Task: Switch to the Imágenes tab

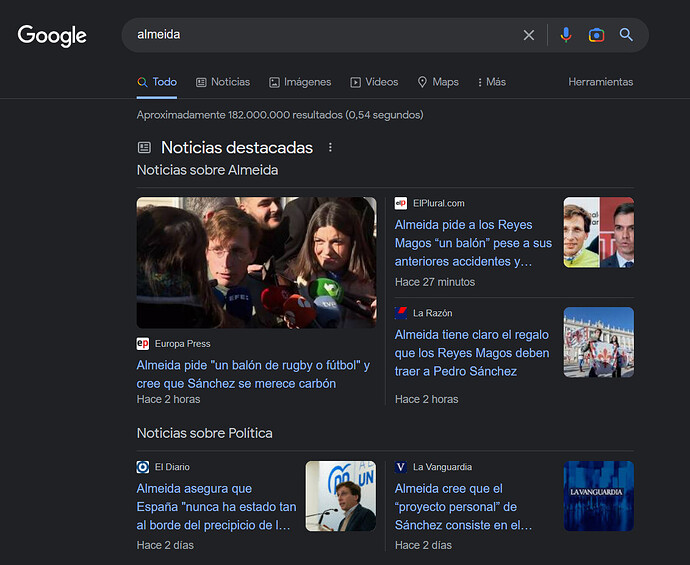Action: (x=300, y=82)
